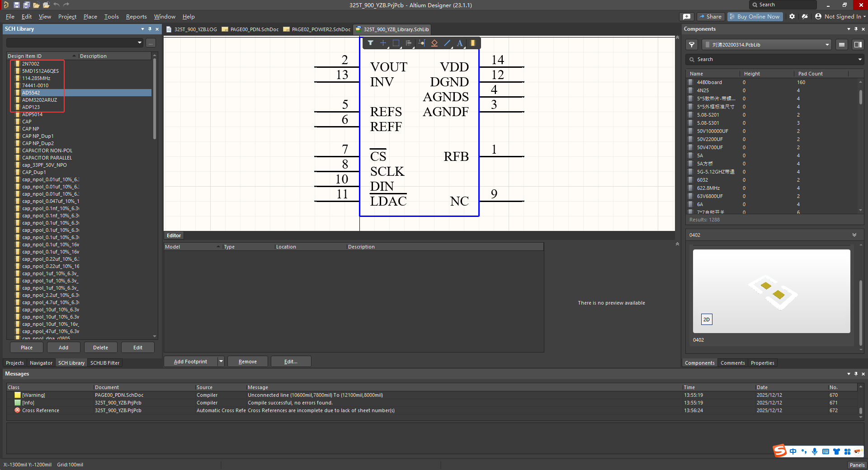Open the selection filter funnel in Active Bar
This screenshot has width=868, height=470.
click(370, 43)
